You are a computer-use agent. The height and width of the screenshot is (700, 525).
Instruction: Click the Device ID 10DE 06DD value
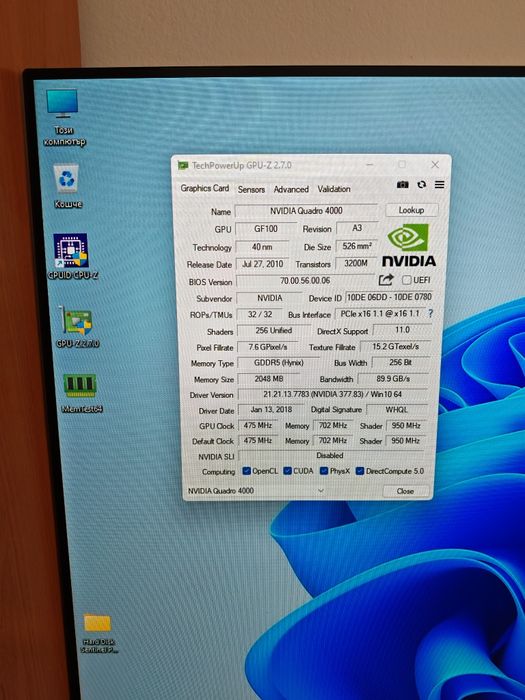pyautogui.click(x=389, y=297)
